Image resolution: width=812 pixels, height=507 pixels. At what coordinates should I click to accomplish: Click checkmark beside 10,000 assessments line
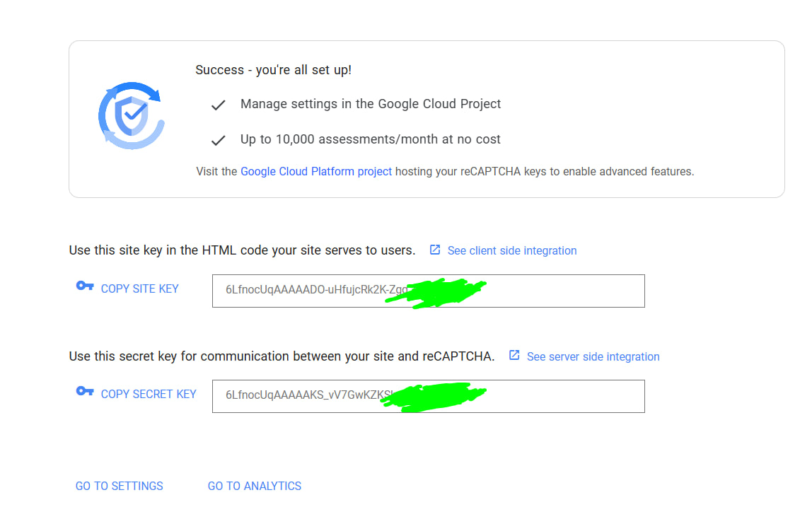coord(219,140)
